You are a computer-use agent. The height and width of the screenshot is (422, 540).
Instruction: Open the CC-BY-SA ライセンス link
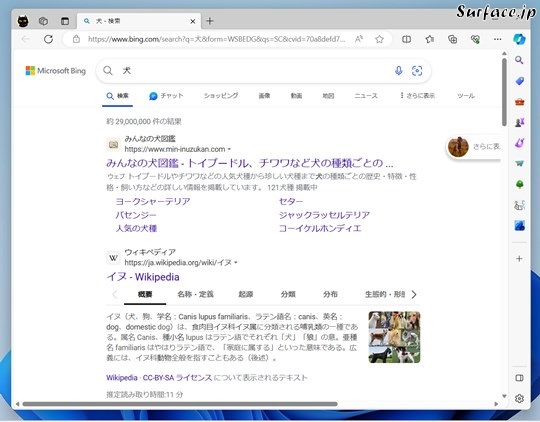click(x=177, y=378)
